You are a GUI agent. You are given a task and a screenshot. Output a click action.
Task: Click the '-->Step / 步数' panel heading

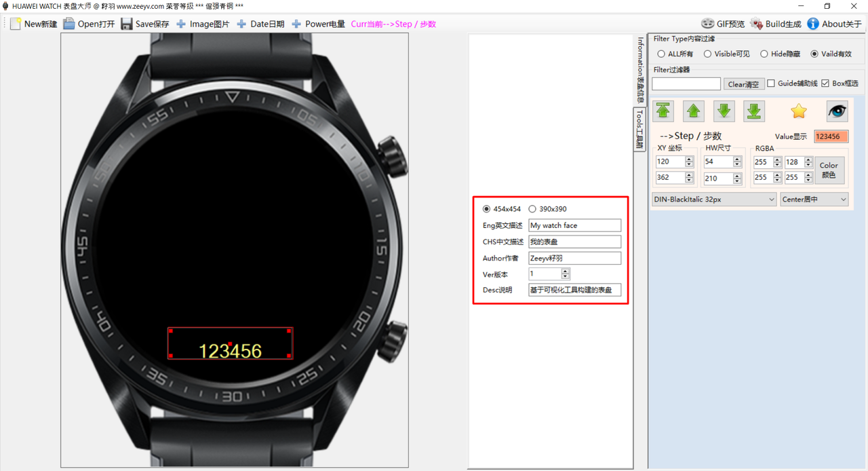(690, 136)
